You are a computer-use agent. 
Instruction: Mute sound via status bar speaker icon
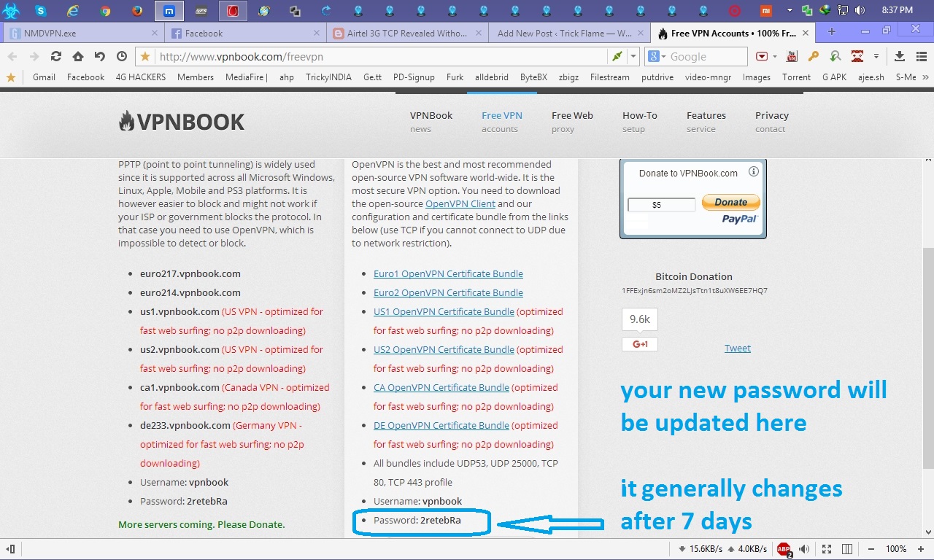pyautogui.click(x=804, y=549)
